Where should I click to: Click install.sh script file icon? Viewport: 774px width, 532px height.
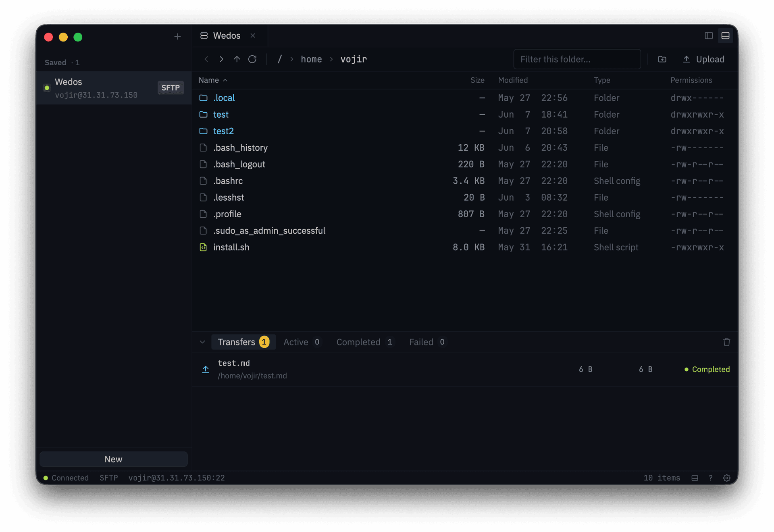pyautogui.click(x=203, y=247)
